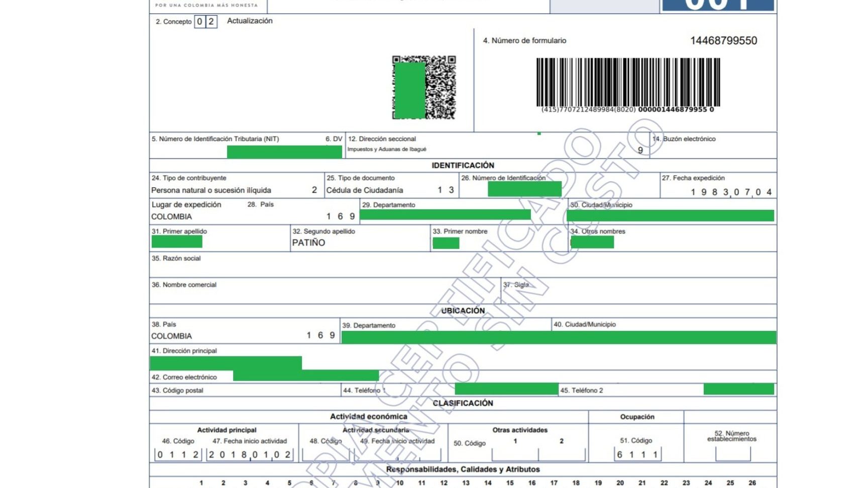Click the "39. Departamento" label
Screen dimensions: 868x488
coord(369,325)
